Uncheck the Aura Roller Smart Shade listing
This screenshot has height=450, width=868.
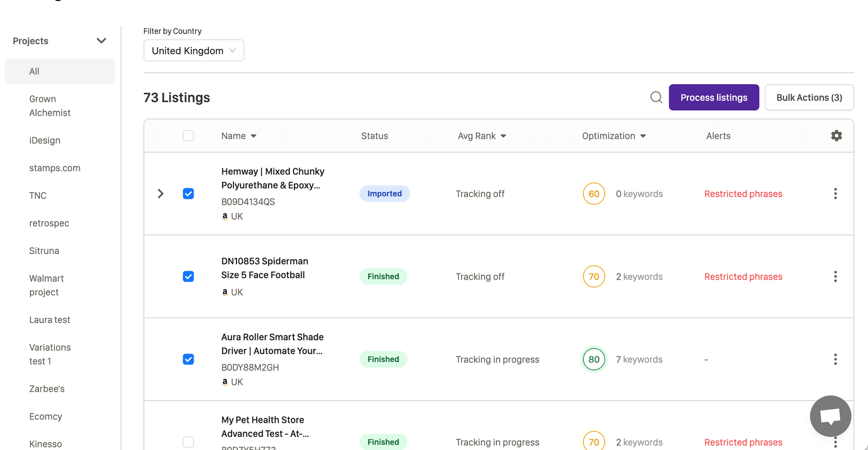[188, 359]
